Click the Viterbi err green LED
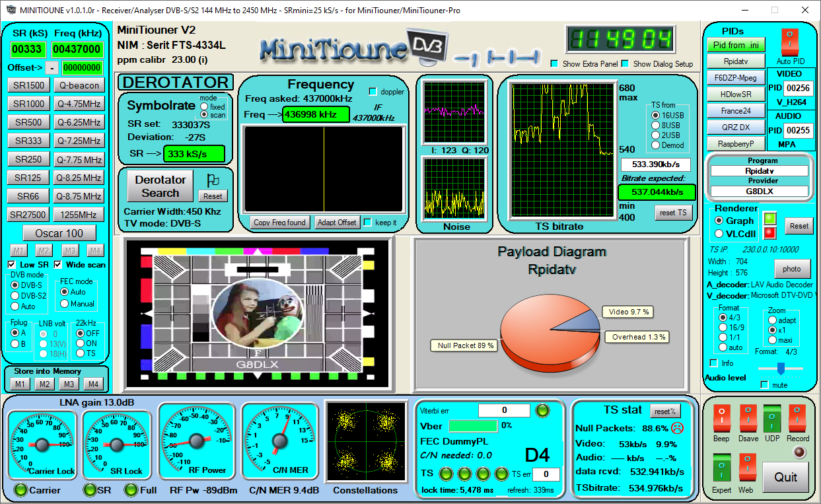The height and width of the screenshot is (504, 821). (x=542, y=410)
